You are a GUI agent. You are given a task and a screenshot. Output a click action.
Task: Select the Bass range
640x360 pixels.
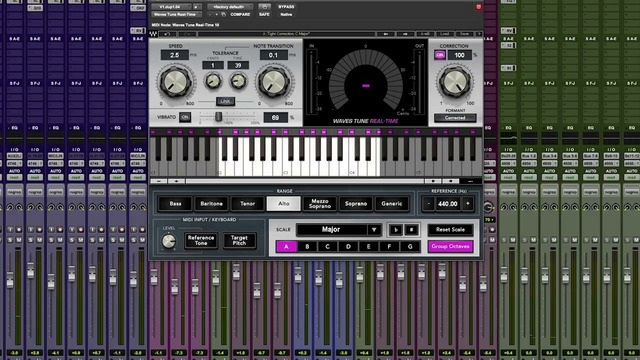176,204
